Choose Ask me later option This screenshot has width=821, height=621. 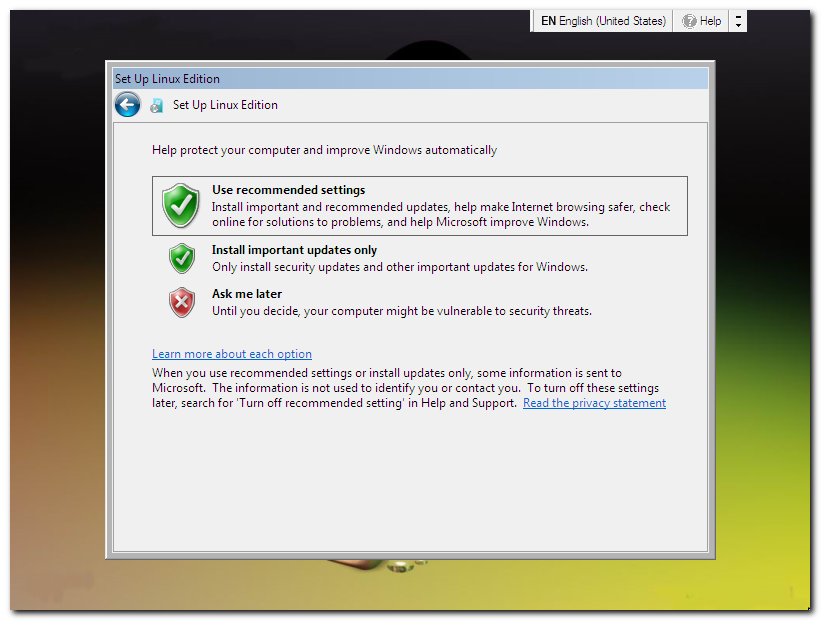pyautogui.click(x=419, y=302)
